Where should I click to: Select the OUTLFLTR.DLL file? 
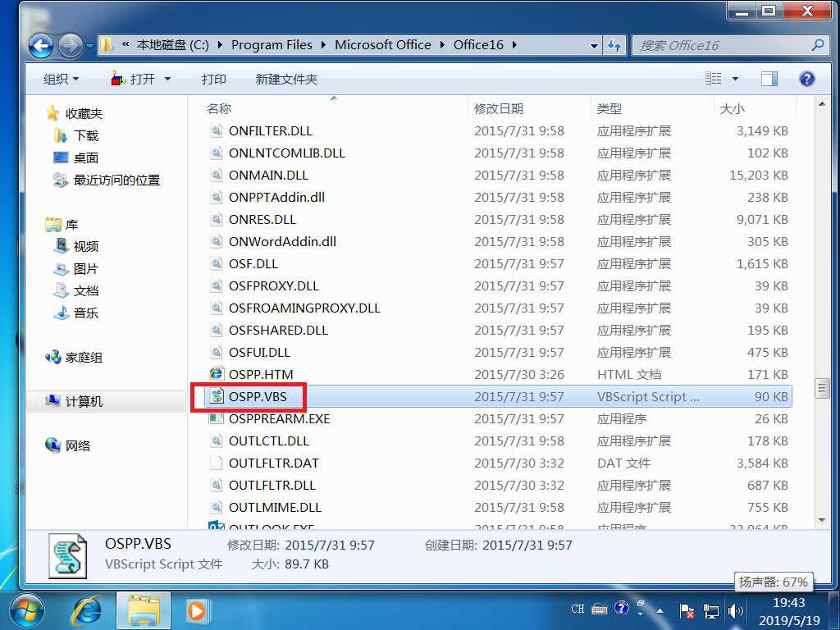(272, 486)
